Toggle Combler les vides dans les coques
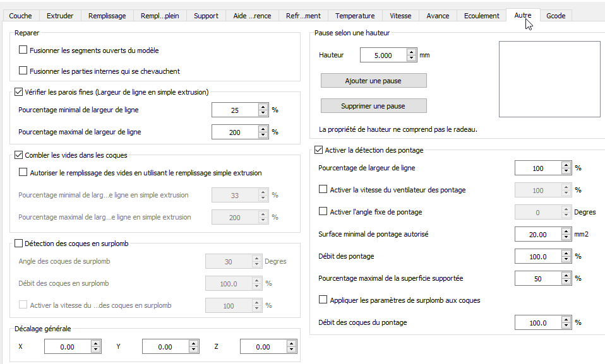605x364 pixels. tap(18, 155)
